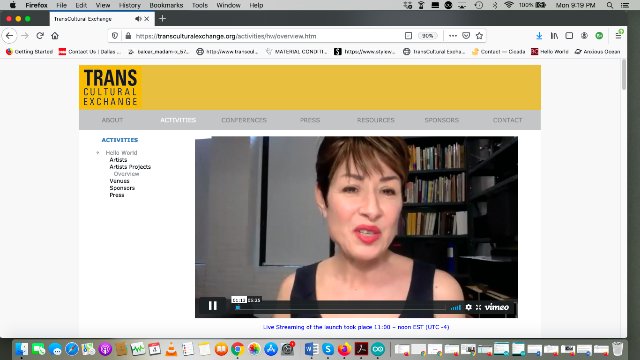Click the address bar URL field
Viewport: 640px width, 360px height.
265,36
